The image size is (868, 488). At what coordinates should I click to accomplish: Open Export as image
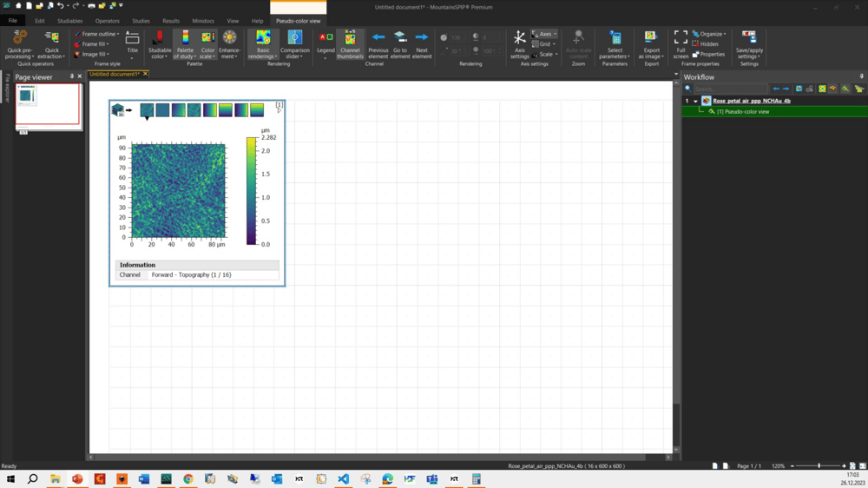click(651, 44)
